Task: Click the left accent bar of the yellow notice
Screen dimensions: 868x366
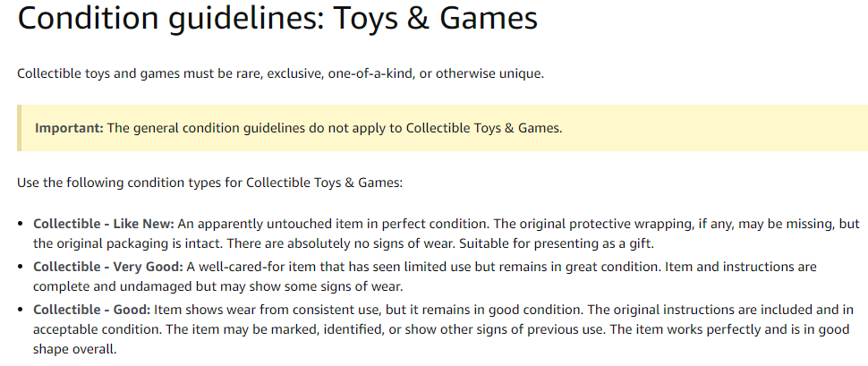Action: pos(20,128)
